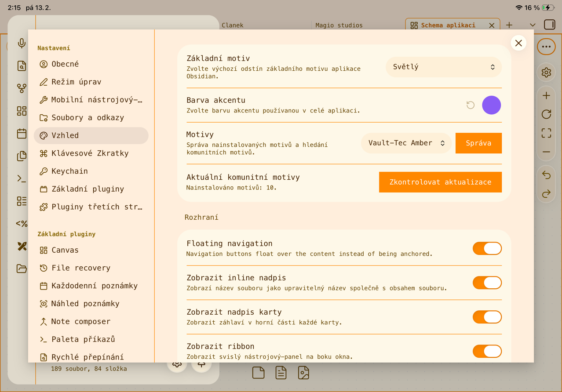Click Zkontrolovat aktualizace button
The image size is (562, 392).
[440, 182]
